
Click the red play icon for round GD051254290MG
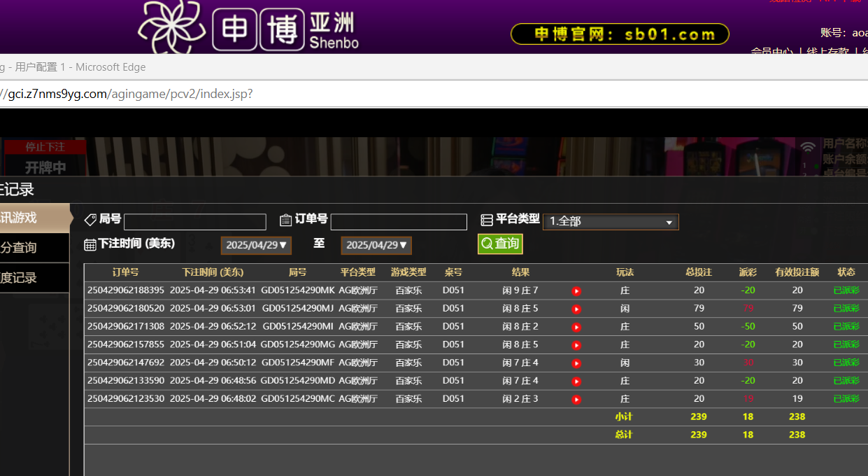[576, 345]
